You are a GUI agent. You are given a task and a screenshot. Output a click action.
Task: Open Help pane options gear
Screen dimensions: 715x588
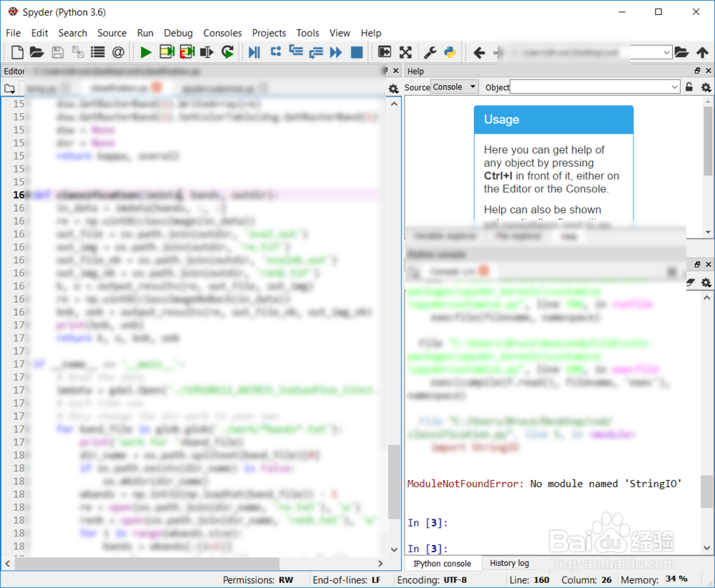(x=706, y=87)
